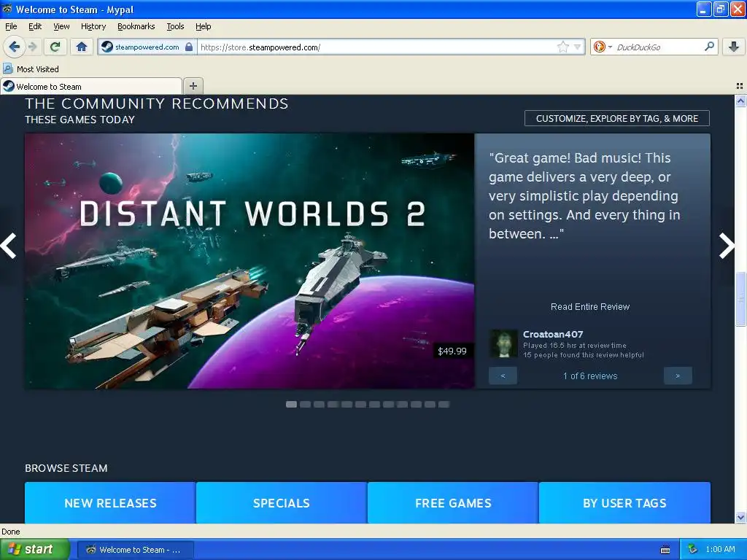Go to the next review arrow button
Image resolution: width=747 pixels, height=560 pixels.
[678, 376]
